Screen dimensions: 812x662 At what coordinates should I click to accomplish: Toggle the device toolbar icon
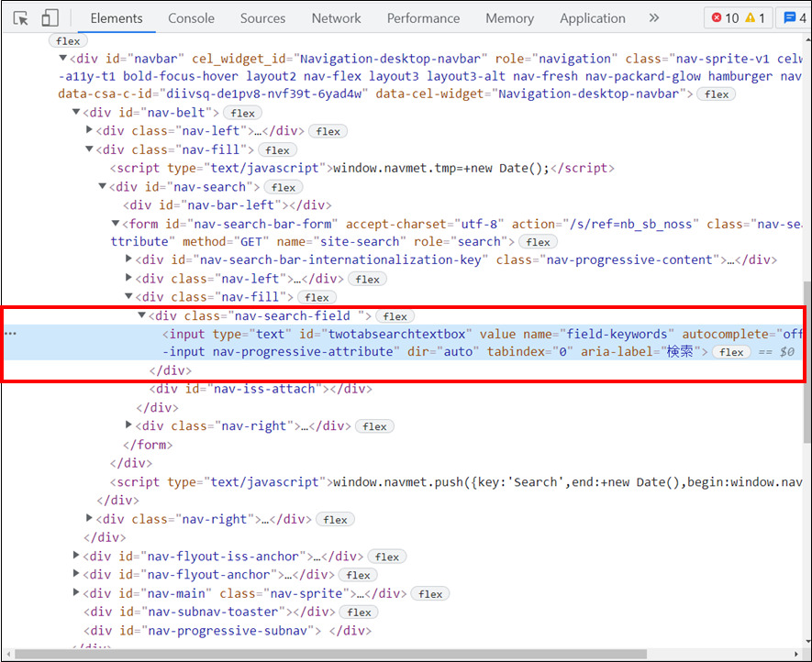pos(50,18)
